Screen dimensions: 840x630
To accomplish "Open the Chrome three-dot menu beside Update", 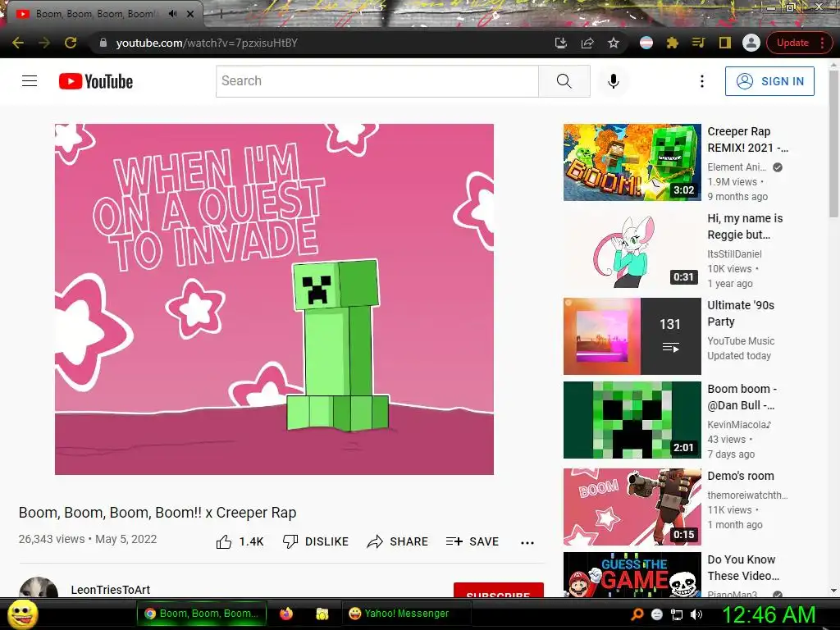I will [822, 43].
